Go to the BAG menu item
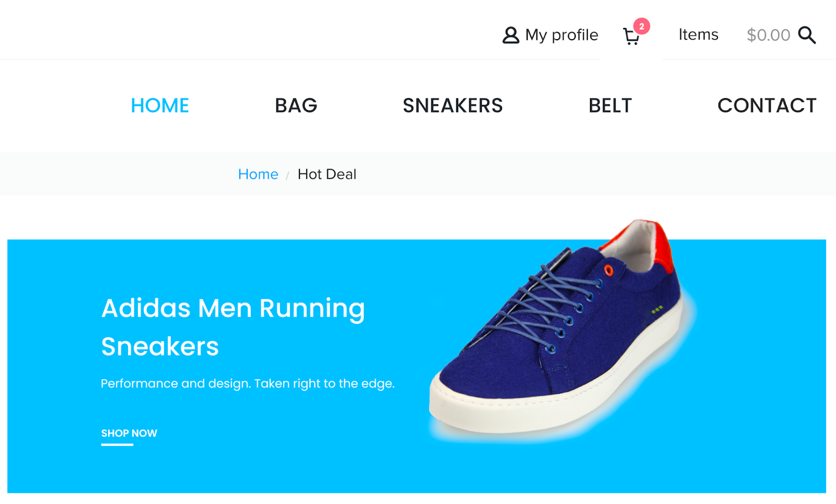 pyautogui.click(x=296, y=106)
